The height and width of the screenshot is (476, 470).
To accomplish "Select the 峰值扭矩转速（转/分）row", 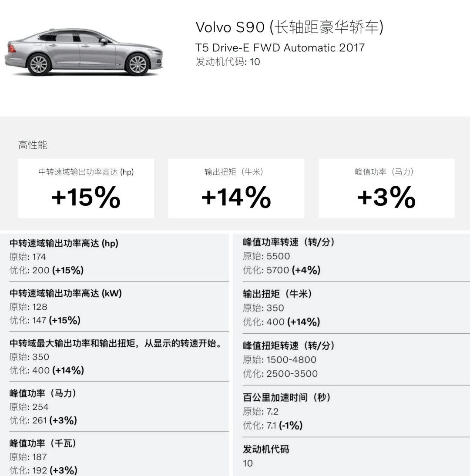I will point(356,360).
